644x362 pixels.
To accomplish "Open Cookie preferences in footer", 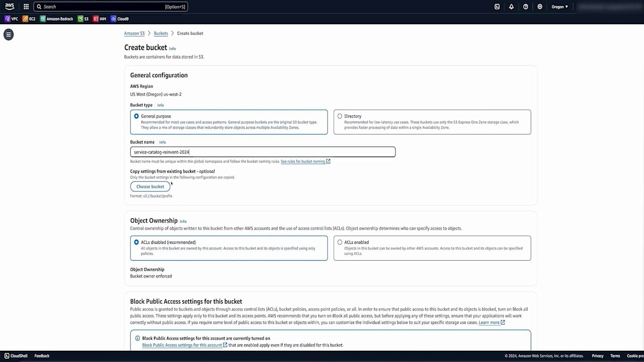I will coord(635,356).
